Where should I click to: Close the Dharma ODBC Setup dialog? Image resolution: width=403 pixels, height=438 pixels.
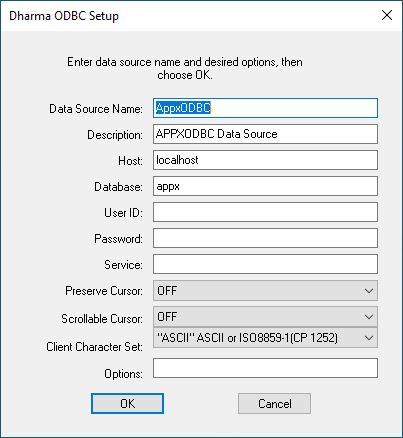[387, 15]
